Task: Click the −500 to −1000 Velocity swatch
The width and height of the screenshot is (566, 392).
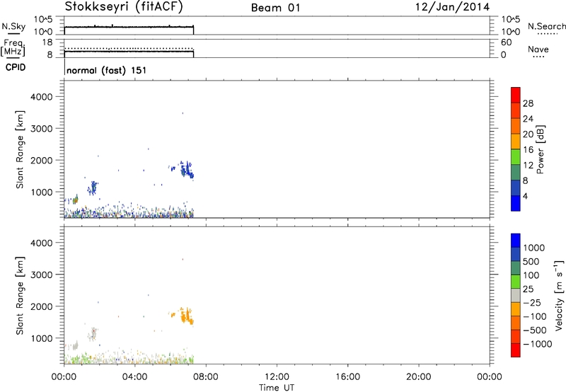Action: pos(516,337)
